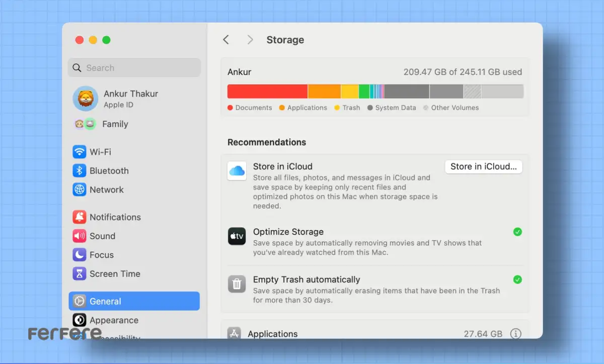Open the Screen Time settings pane
The width and height of the screenshot is (604, 364).
click(x=134, y=274)
